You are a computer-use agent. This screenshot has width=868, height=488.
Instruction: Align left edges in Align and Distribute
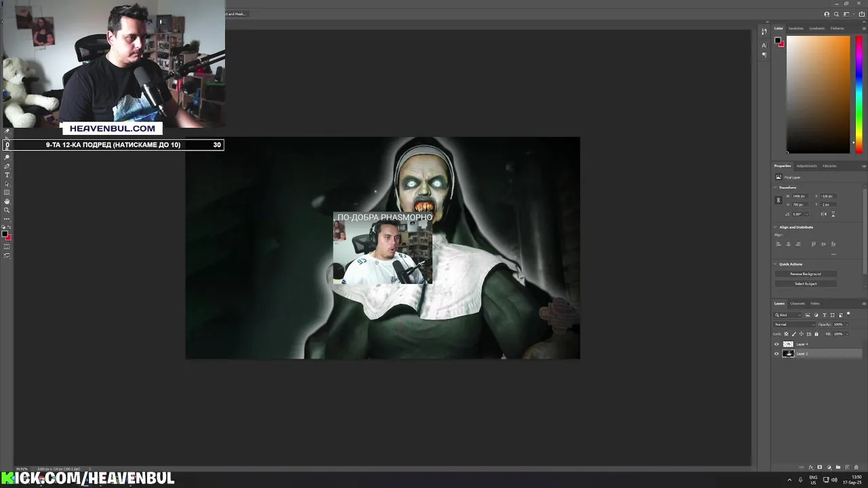tap(778, 244)
